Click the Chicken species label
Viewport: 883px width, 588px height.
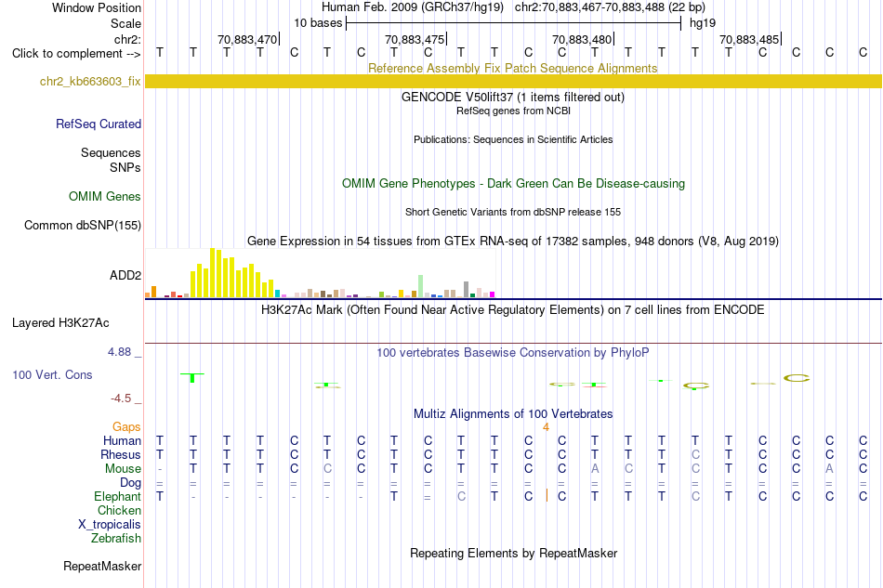pos(119,510)
